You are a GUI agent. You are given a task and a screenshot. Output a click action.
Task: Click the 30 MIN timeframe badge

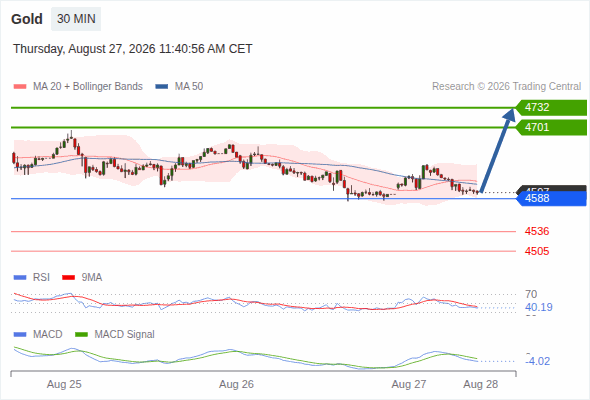coord(76,19)
